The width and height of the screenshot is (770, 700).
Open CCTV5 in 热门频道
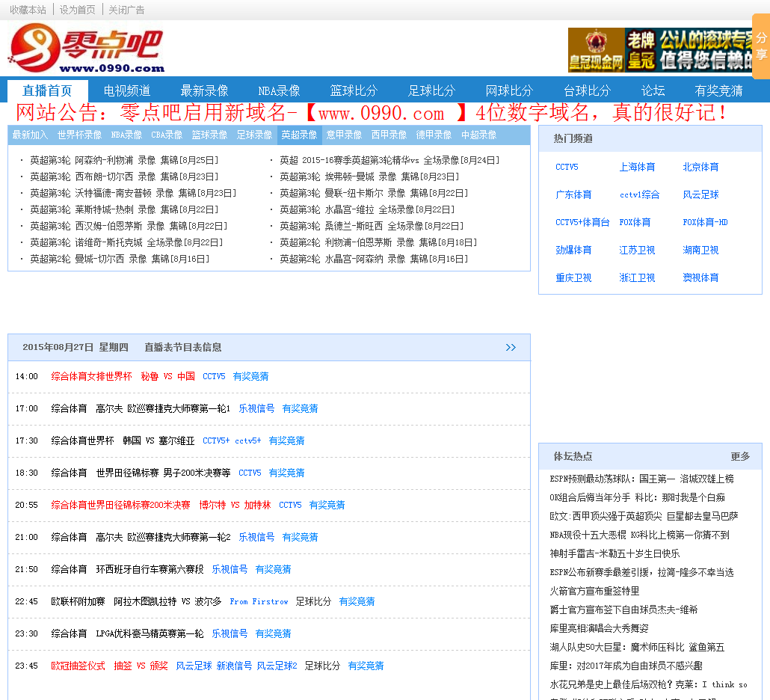pyautogui.click(x=567, y=167)
